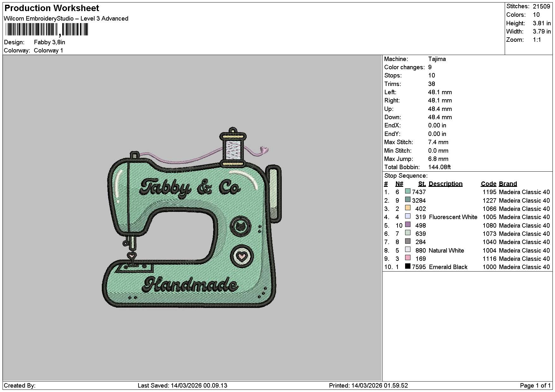Click the stitches count "21509"
Image resolution: width=555 pixels, height=392 pixels.
541,6
